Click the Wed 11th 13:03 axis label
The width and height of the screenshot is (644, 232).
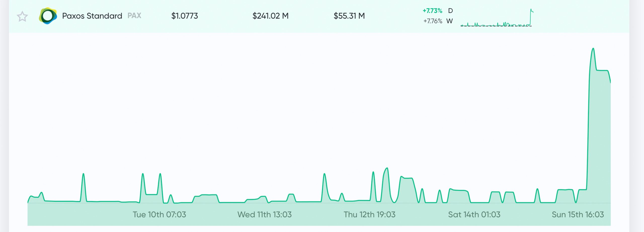pyautogui.click(x=265, y=215)
